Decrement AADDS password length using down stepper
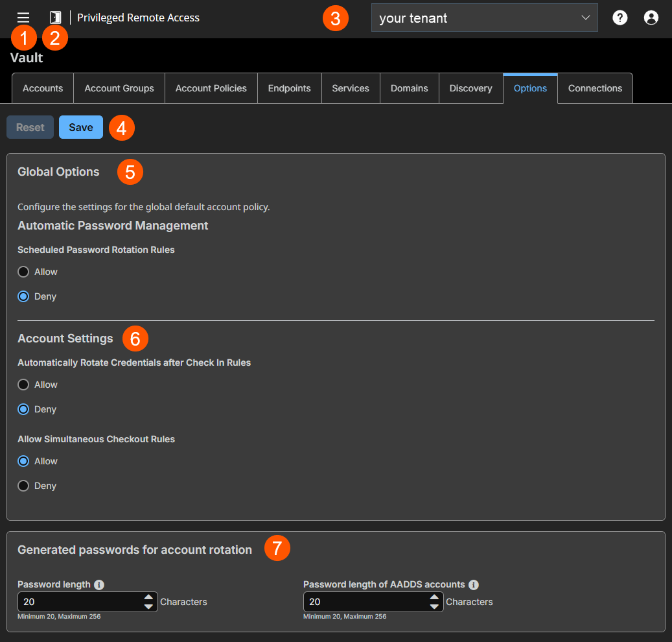 click(435, 606)
